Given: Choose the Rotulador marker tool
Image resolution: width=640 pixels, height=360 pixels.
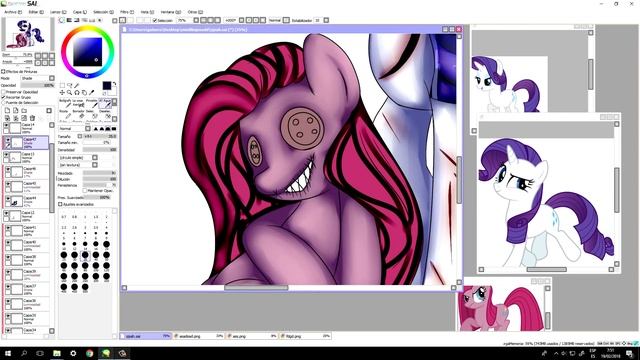Looking at the screenshot, I should [65, 115].
